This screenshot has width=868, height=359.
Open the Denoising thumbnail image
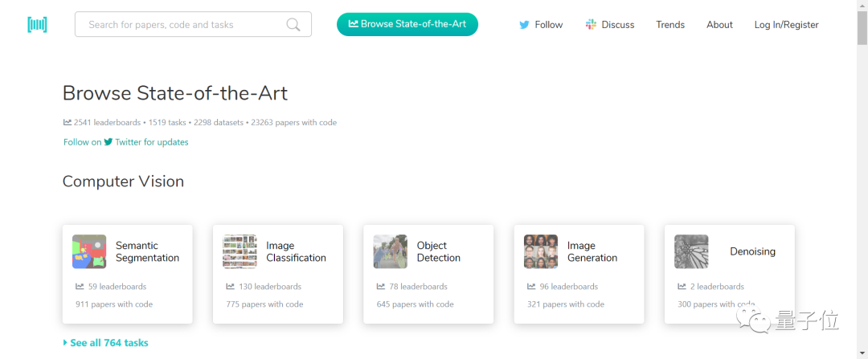coord(691,251)
